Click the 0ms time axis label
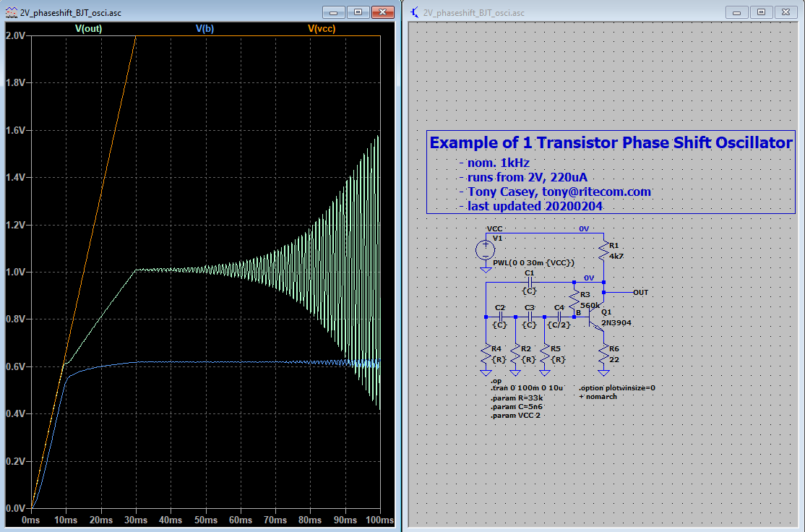This screenshot has width=805, height=532. tap(31, 520)
